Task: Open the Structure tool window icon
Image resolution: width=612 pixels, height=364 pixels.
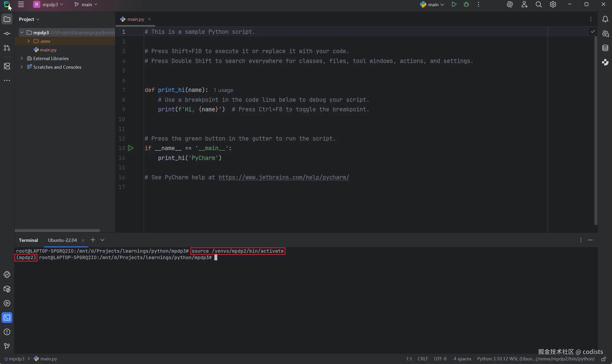Action: pos(7,66)
